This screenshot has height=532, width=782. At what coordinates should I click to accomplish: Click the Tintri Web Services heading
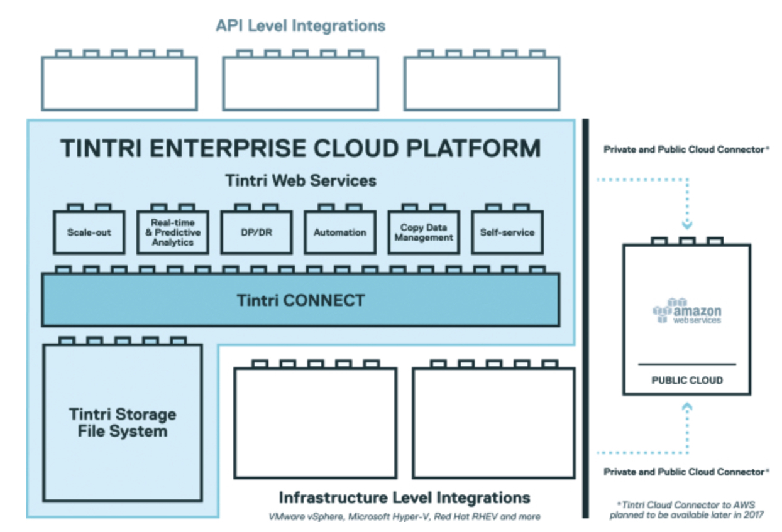click(x=300, y=181)
